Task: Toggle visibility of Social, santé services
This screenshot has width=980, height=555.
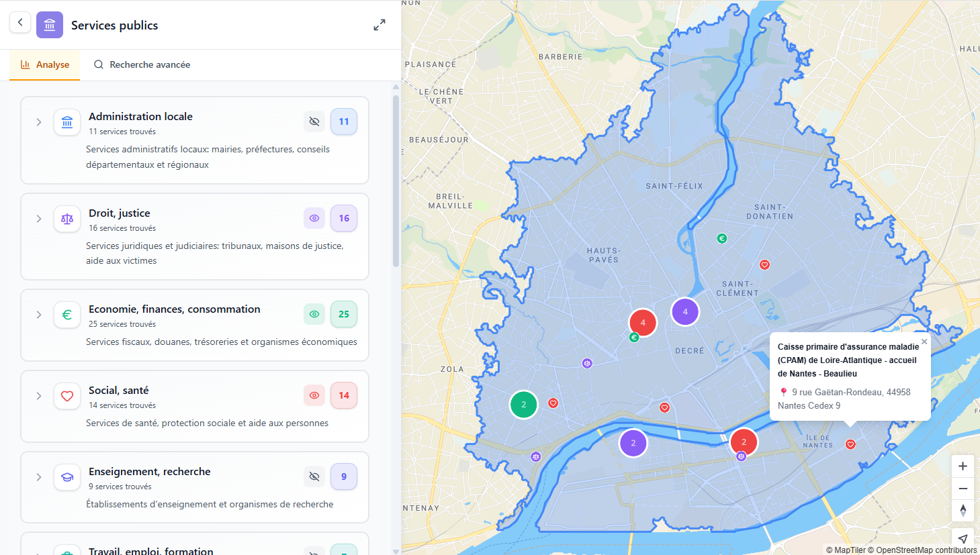Action: pyautogui.click(x=314, y=395)
